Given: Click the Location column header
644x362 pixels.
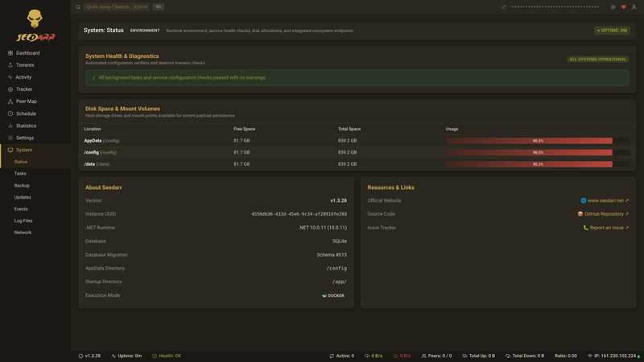Looking at the screenshot, I should pyautogui.click(x=93, y=129).
